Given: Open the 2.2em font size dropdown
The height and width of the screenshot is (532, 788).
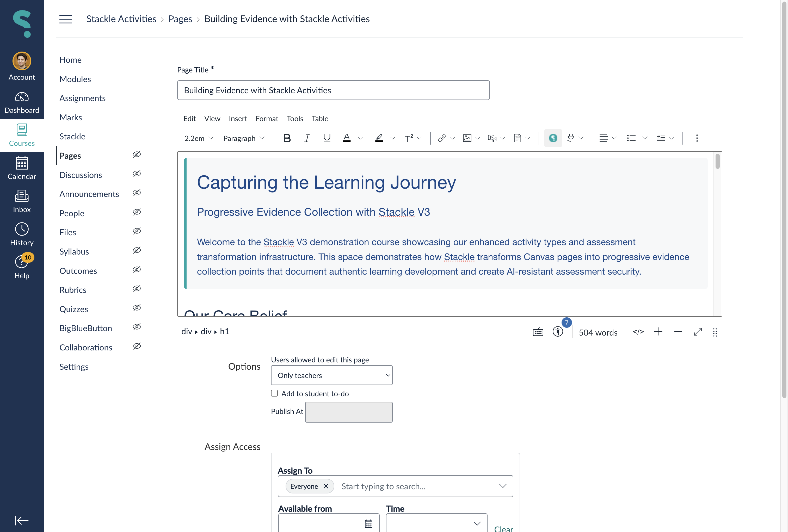Looking at the screenshot, I should (x=199, y=138).
